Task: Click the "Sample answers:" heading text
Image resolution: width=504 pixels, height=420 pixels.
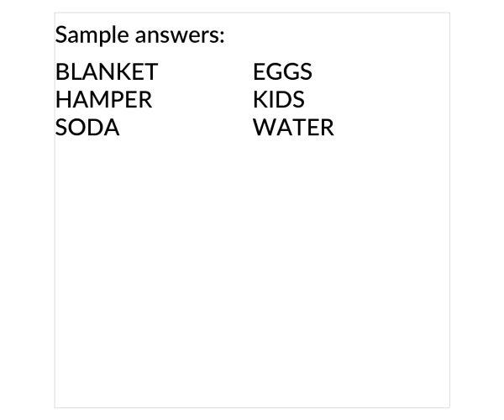Action: [139, 35]
